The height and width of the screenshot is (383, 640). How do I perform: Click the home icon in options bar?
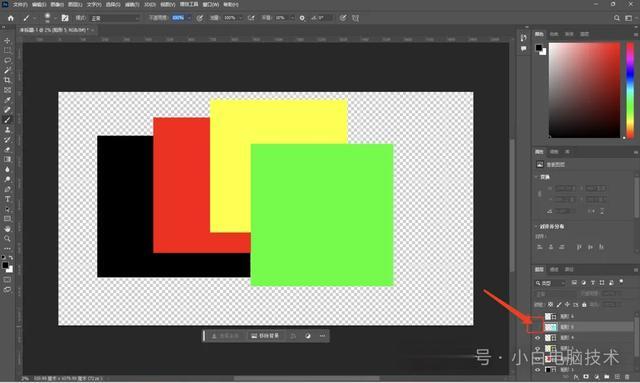(x=11, y=18)
